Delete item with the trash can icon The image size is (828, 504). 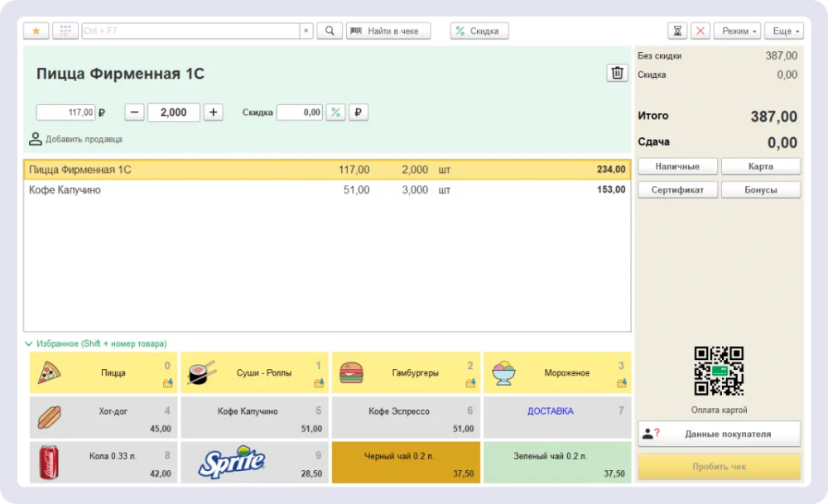tap(617, 73)
